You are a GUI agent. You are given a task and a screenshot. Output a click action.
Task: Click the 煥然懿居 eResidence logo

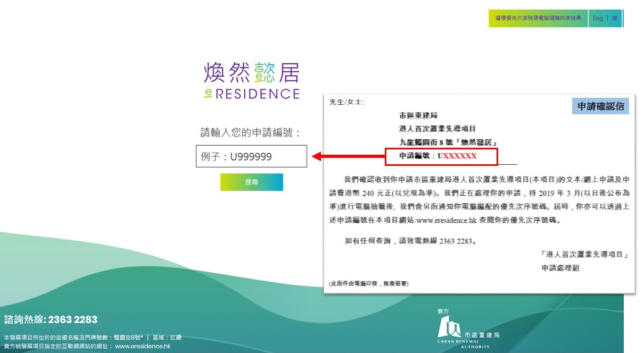pos(251,80)
